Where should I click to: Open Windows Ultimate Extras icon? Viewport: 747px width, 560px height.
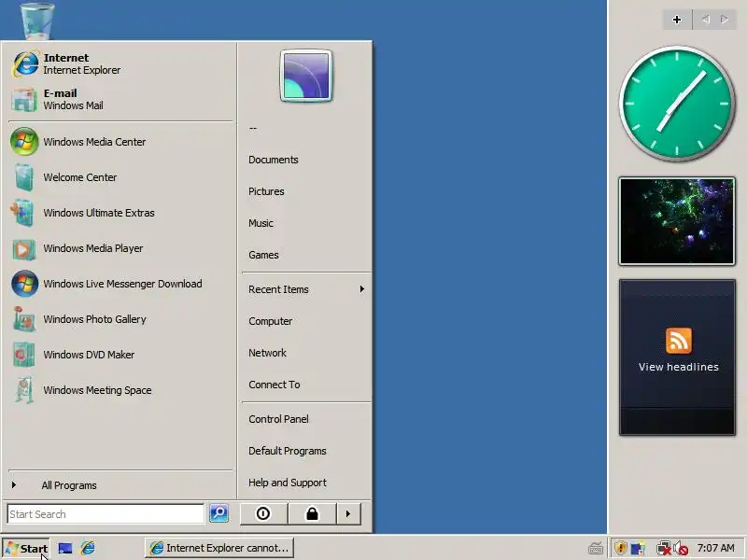(22, 213)
